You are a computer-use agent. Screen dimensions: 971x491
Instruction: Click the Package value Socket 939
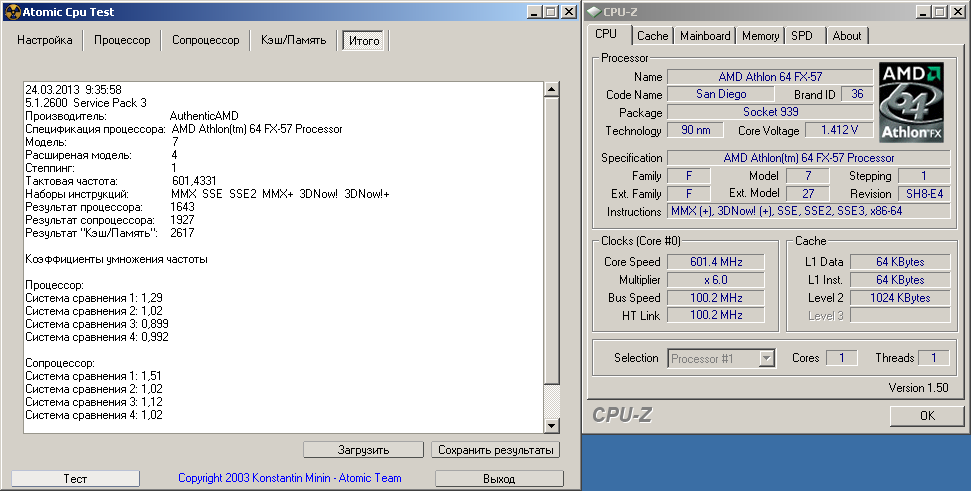coord(770,112)
